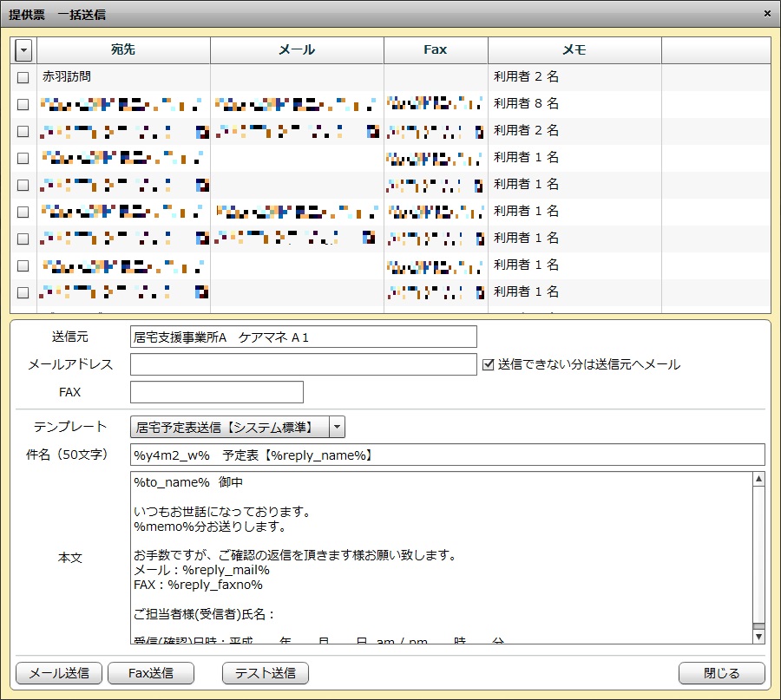Screen dimensions: 781x700
Task: Toggle 送信できない分は送信元へメール checkbox
Action: [x=489, y=364]
